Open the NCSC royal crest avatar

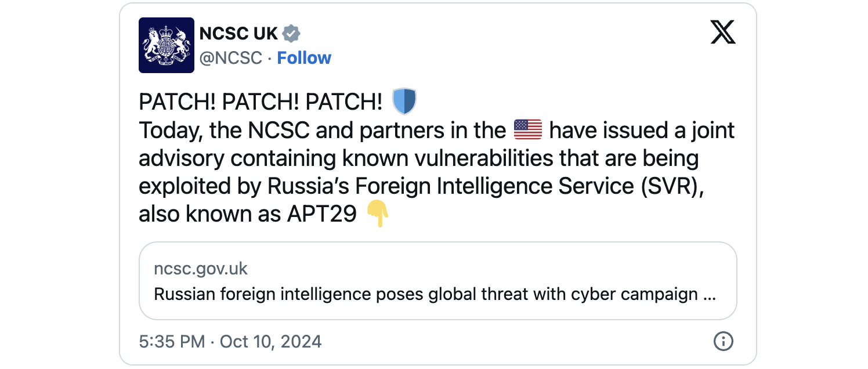pos(167,45)
